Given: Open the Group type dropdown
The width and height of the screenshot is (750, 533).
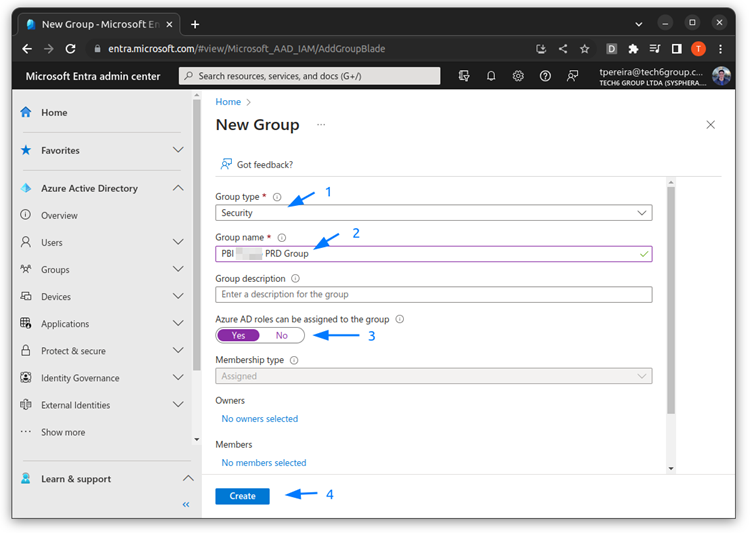Looking at the screenshot, I should pos(433,213).
